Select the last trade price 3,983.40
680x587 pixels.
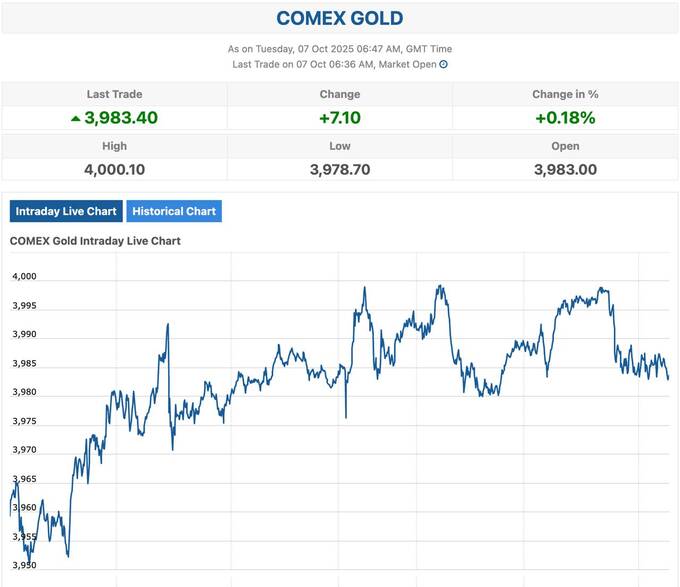click(121, 118)
